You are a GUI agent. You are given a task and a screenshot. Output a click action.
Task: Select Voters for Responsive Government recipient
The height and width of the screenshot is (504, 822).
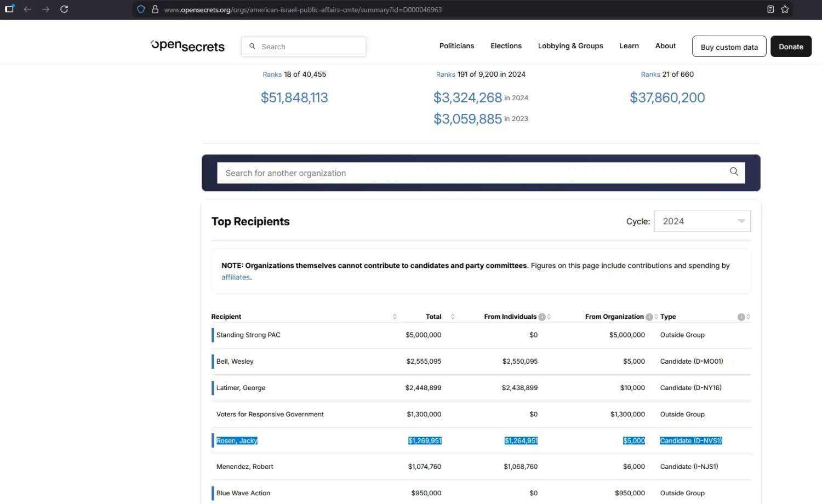click(x=270, y=414)
